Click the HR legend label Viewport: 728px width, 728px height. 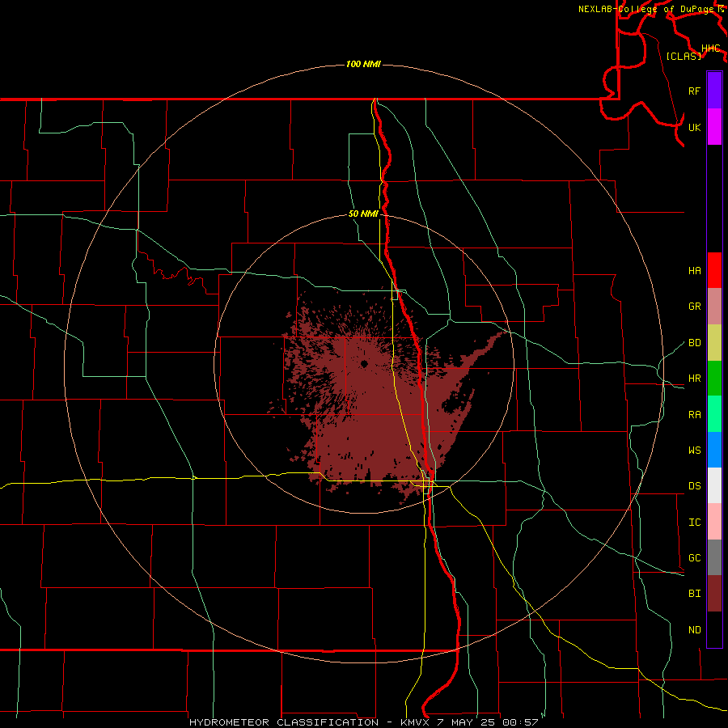(x=694, y=379)
